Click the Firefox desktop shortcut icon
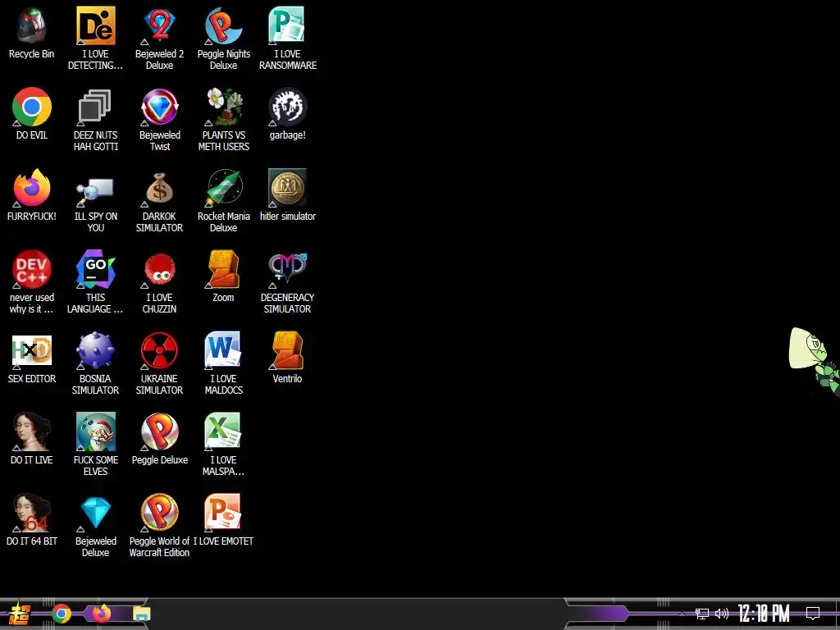Viewport: 840px width, 630px height. (32, 188)
